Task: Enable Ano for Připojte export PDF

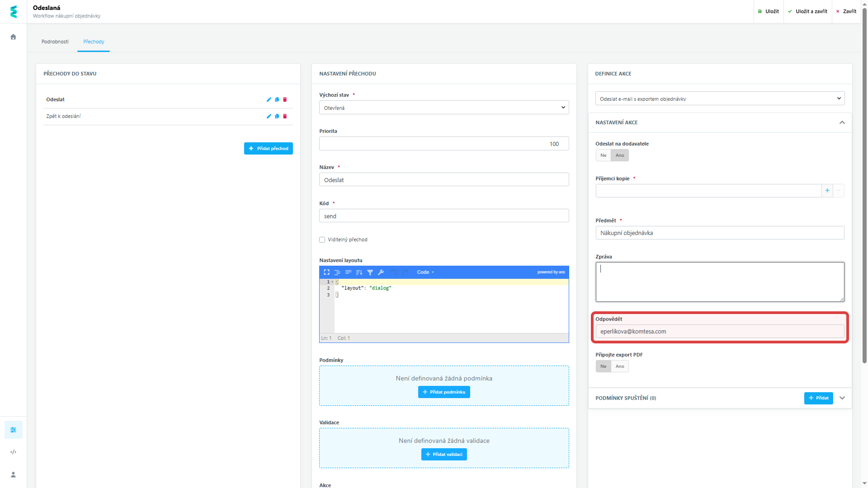Action: point(619,366)
